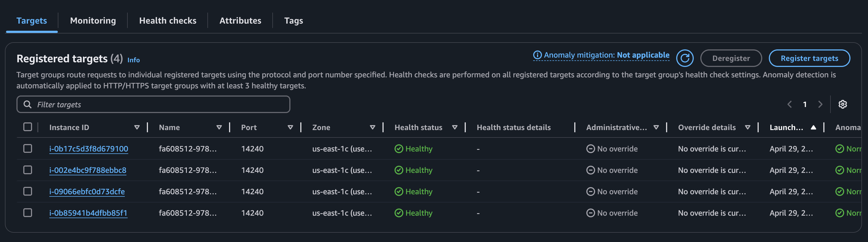The image size is (868, 242).
Task: Go to previous page arrow
Action: 789,104
